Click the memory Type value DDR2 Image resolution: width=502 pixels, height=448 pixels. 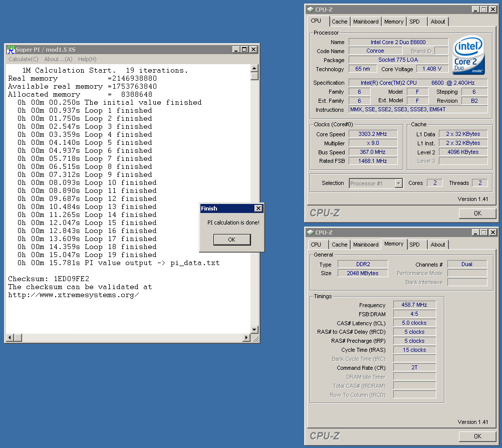tap(363, 264)
